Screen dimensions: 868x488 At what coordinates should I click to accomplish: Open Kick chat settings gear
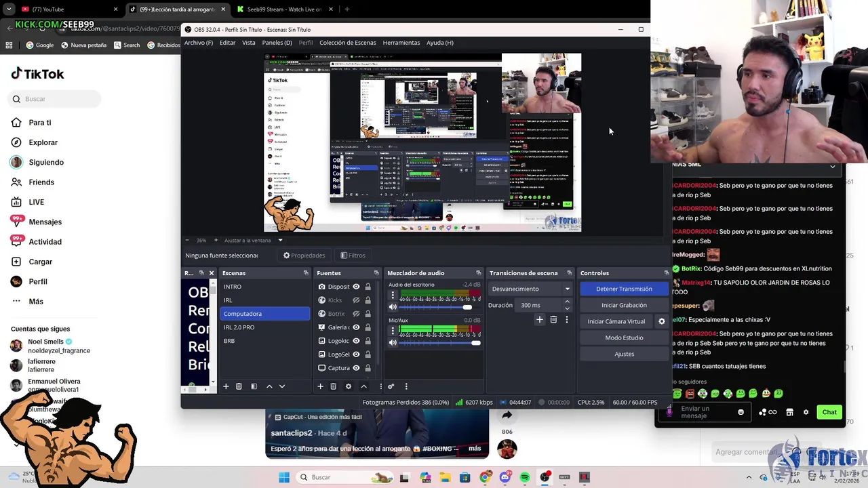[x=806, y=412]
